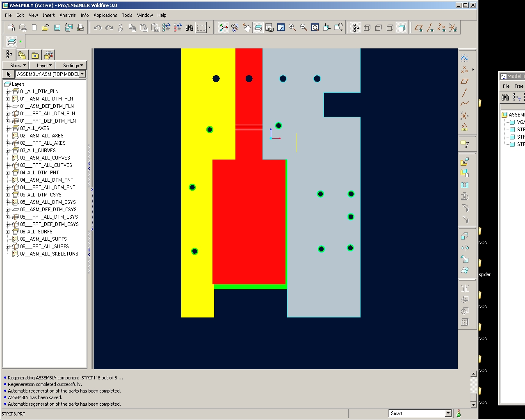525x420 pixels.
Task: Toggle Shading display mode
Action: coord(402,27)
